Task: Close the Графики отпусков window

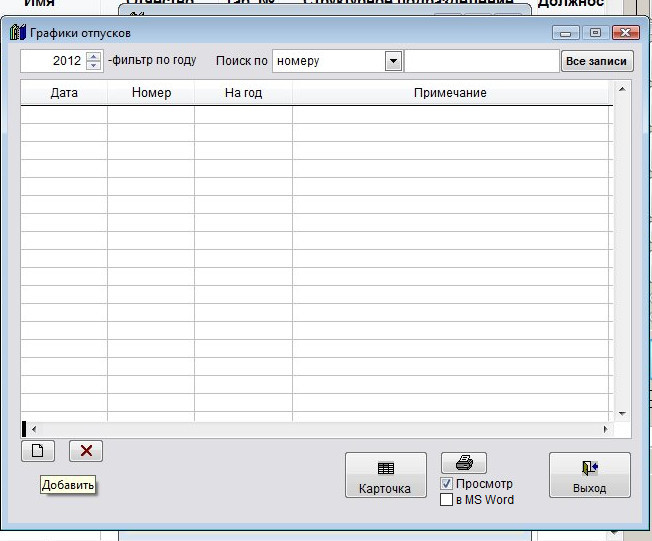Action: click(625, 33)
